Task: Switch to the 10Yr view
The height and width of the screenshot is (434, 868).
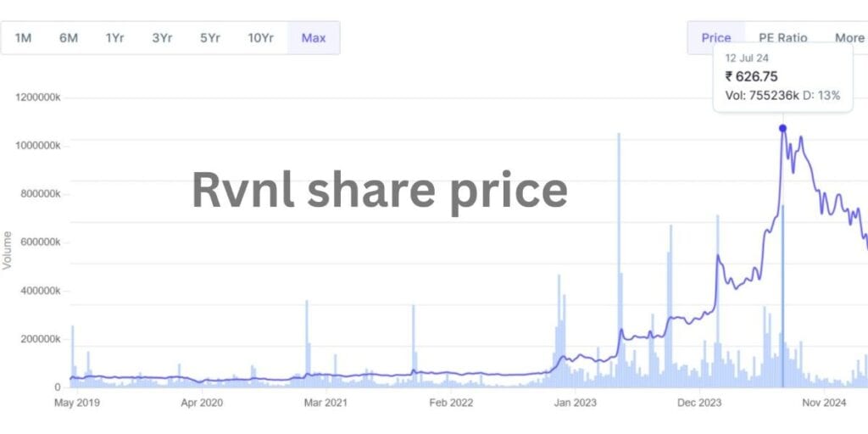Action: point(260,38)
